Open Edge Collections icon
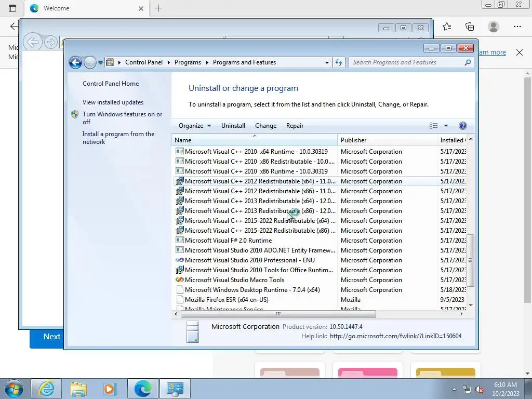Viewport: 532px width, 399px height. (470, 26)
